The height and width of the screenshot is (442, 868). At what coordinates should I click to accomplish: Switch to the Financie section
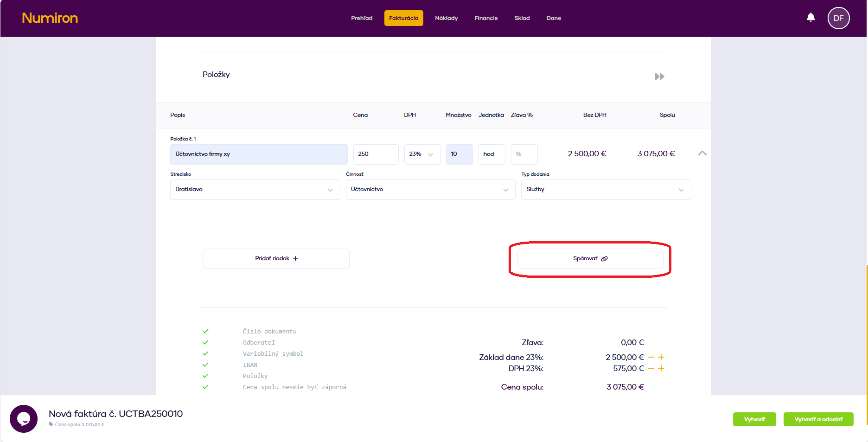pyautogui.click(x=485, y=18)
